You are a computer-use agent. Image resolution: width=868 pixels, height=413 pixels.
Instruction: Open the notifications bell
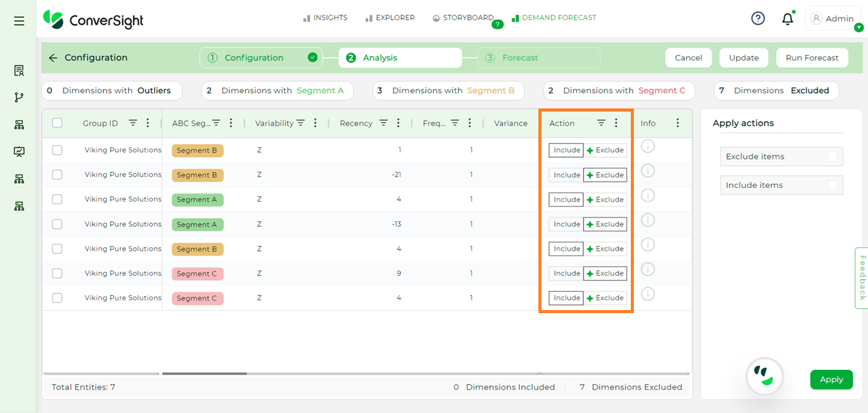[787, 19]
